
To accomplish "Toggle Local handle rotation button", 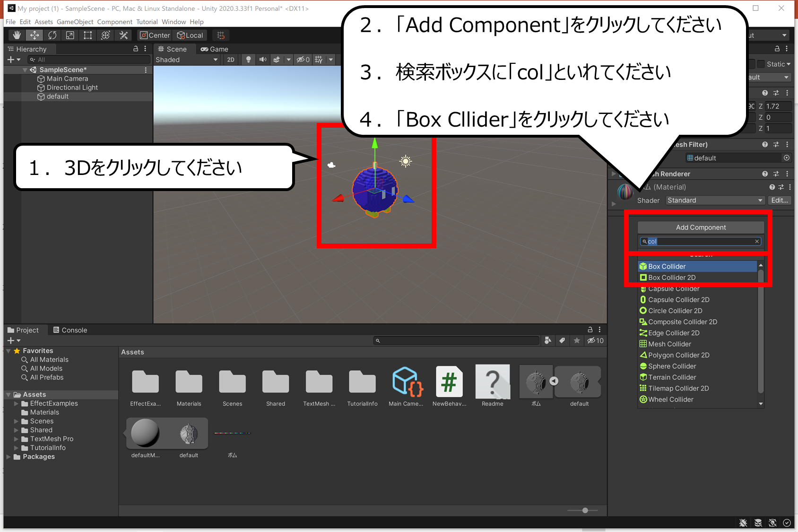I will (x=190, y=35).
